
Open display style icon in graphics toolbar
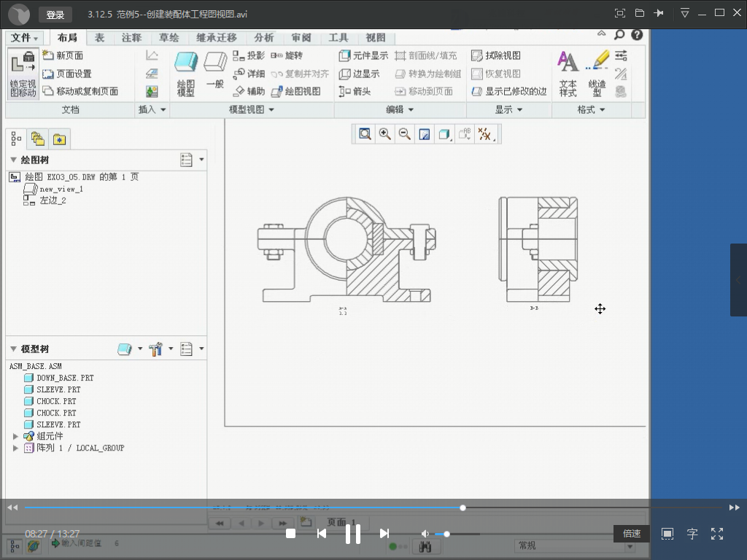(444, 134)
